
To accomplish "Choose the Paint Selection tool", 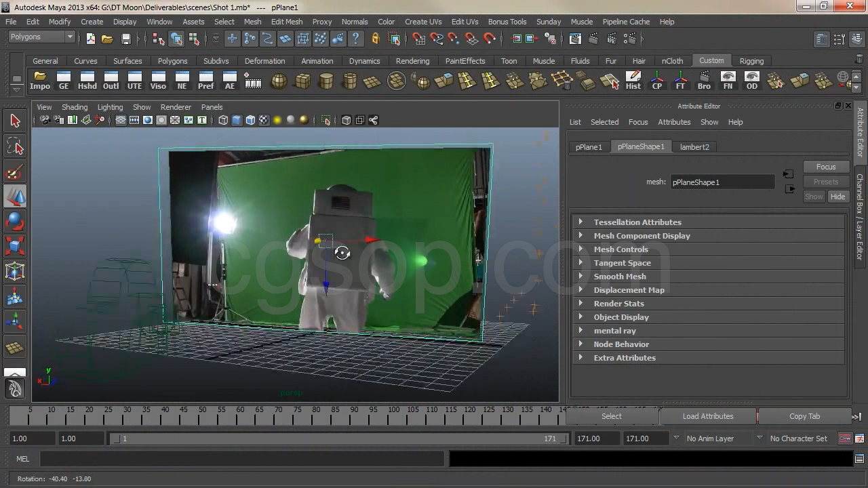I will click(15, 172).
